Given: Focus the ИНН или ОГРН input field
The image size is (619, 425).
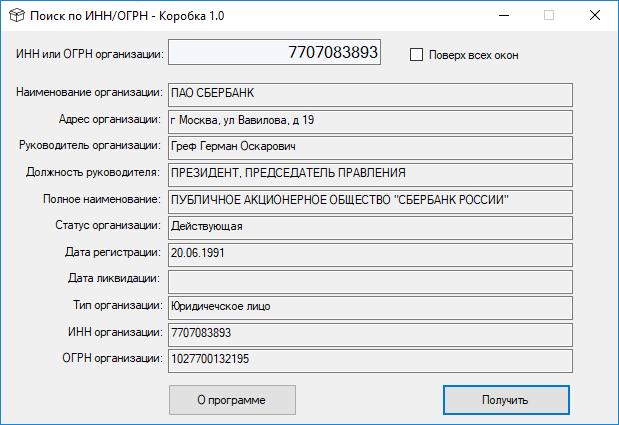Looking at the screenshot, I should tap(274, 52).
